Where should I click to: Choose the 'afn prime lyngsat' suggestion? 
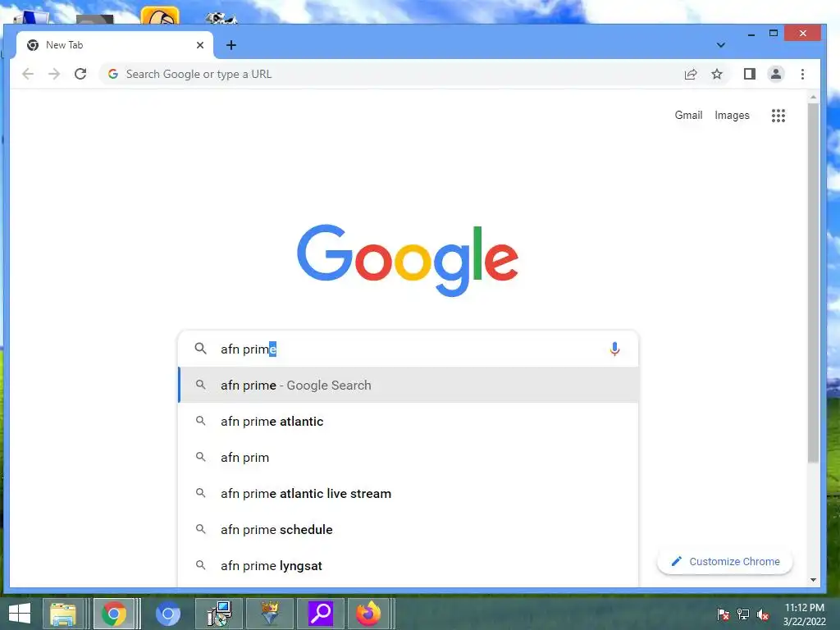coord(409,566)
